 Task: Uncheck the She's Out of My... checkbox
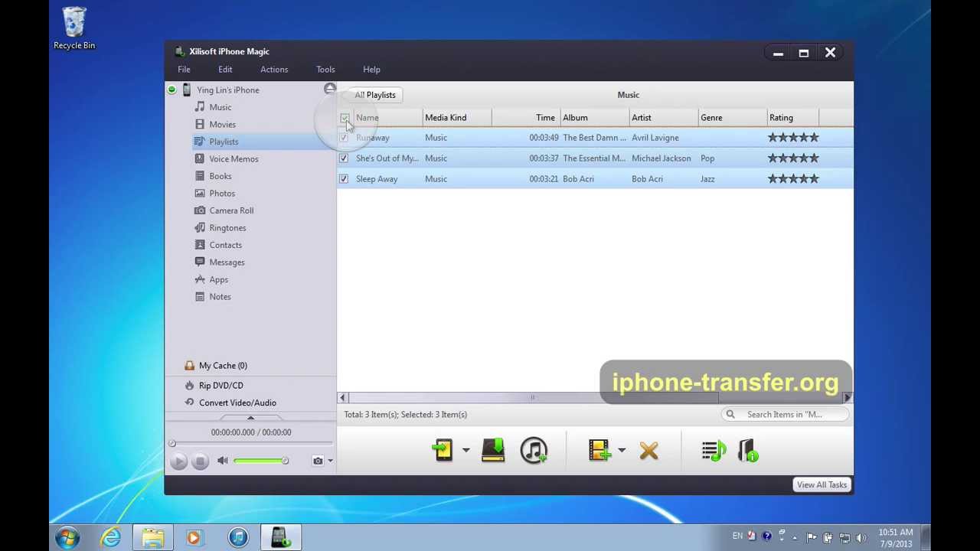tap(344, 158)
